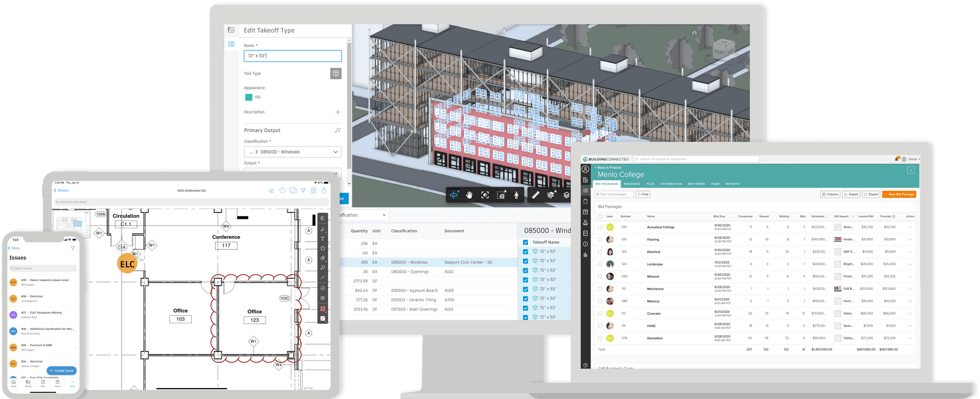Toggle the Takeoff Name header checkbox
Viewport: 980px width, 399px height.
pos(525,242)
